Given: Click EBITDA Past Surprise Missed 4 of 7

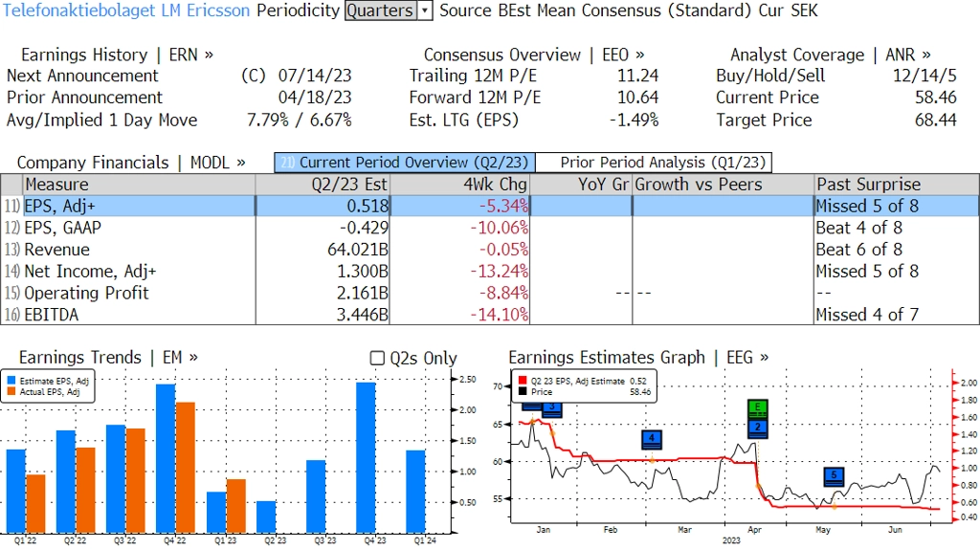Looking at the screenshot, I should click(867, 315).
